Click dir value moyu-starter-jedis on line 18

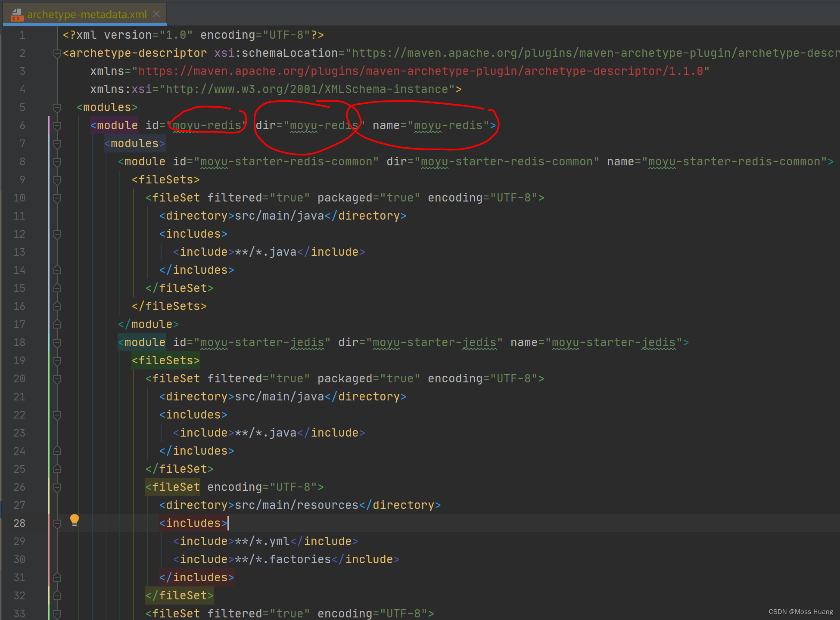pyautogui.click(x=435, y=343)
